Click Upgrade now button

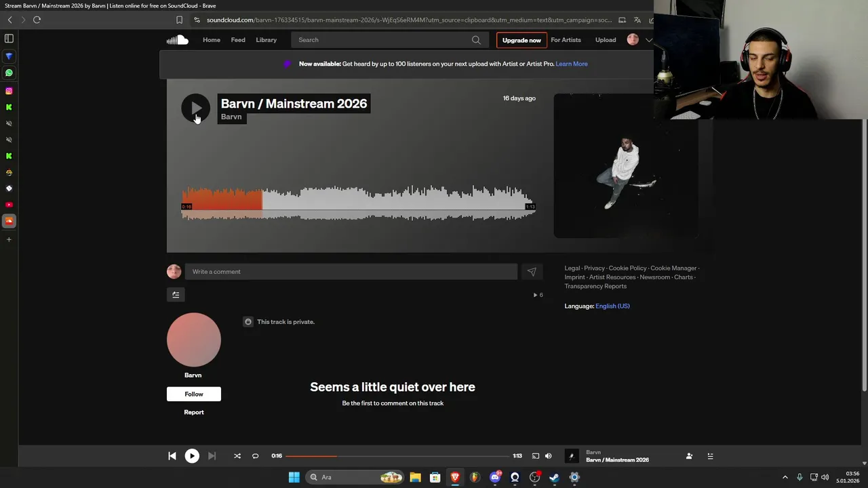point(521,40)
